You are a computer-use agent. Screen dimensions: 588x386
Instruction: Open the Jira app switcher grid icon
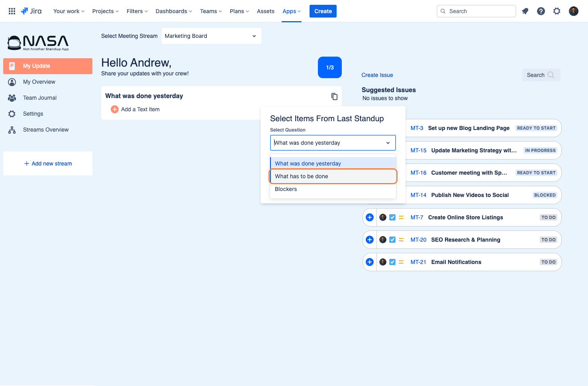(12, 11)
